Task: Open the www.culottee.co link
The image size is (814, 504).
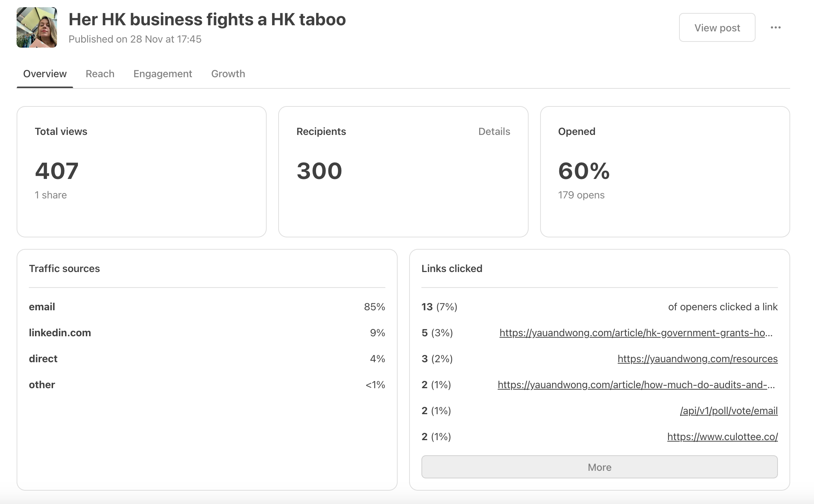Action: click(722, 437)
